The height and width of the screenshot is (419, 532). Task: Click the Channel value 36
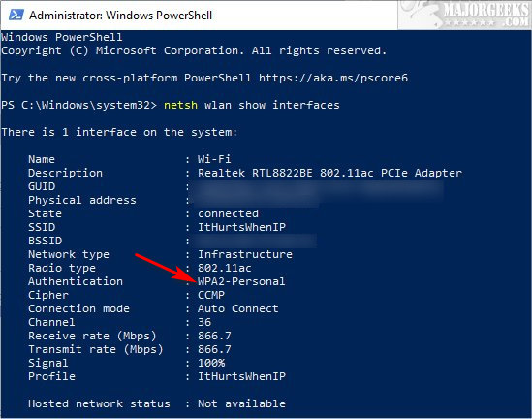click(204, 322)
